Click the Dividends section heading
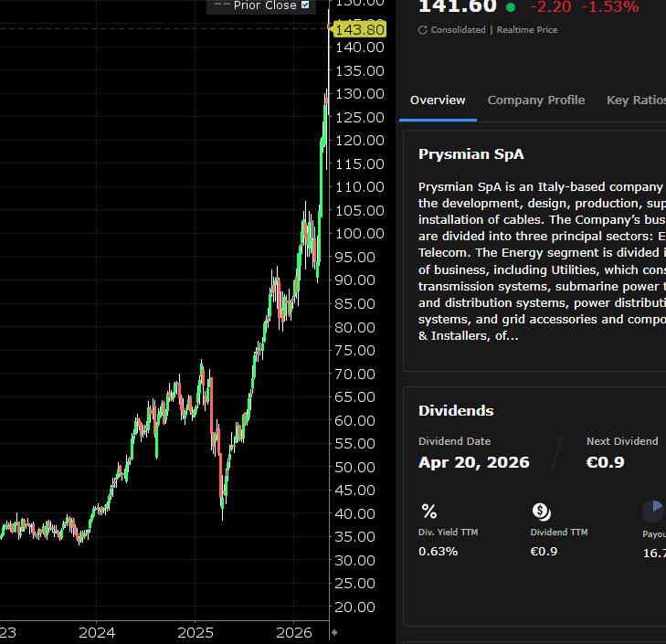This screenshot has width=666, height=644. (x=456, y=411)
